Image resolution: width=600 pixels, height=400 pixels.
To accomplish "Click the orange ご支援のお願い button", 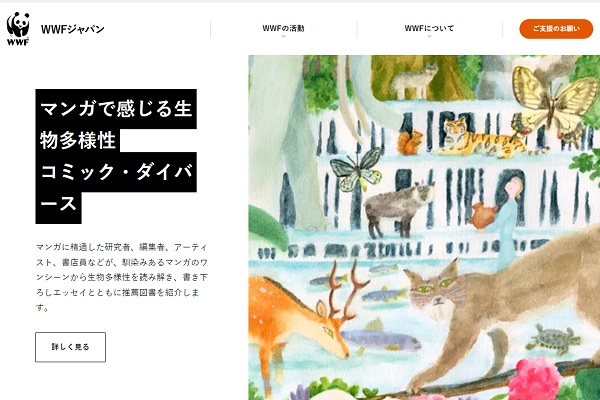I will coord(556,29).
